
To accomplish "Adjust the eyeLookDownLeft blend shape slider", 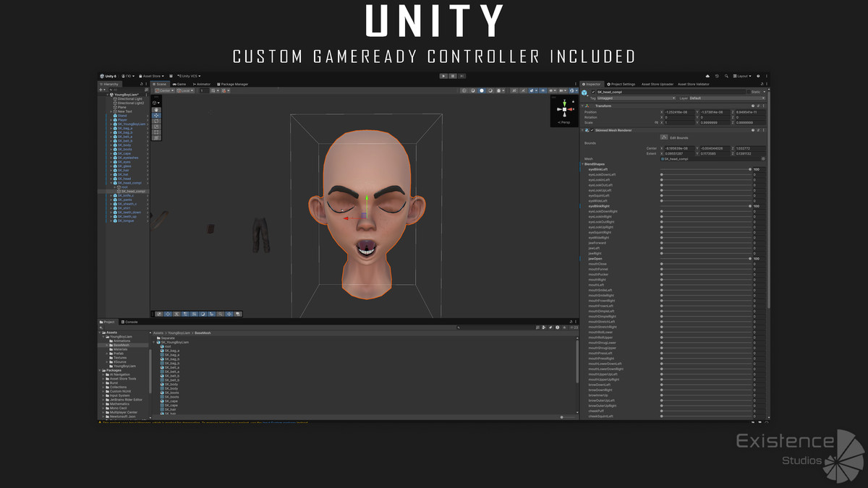I will 706,174.
